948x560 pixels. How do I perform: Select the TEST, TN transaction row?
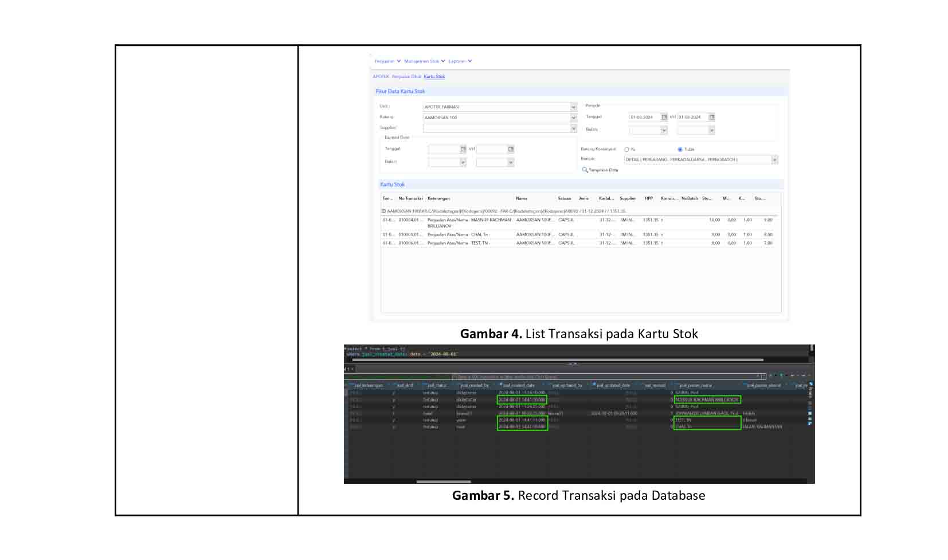point(578,243)
